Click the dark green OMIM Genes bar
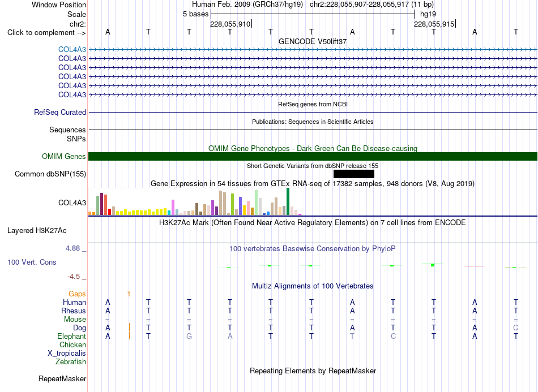The image size is (538, 392). point(313,156)
